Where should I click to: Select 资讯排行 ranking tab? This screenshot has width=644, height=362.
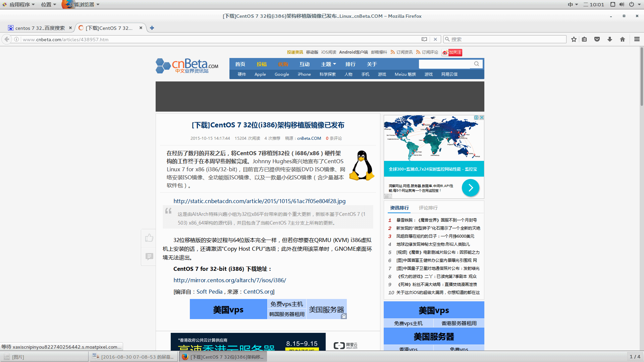399,208
